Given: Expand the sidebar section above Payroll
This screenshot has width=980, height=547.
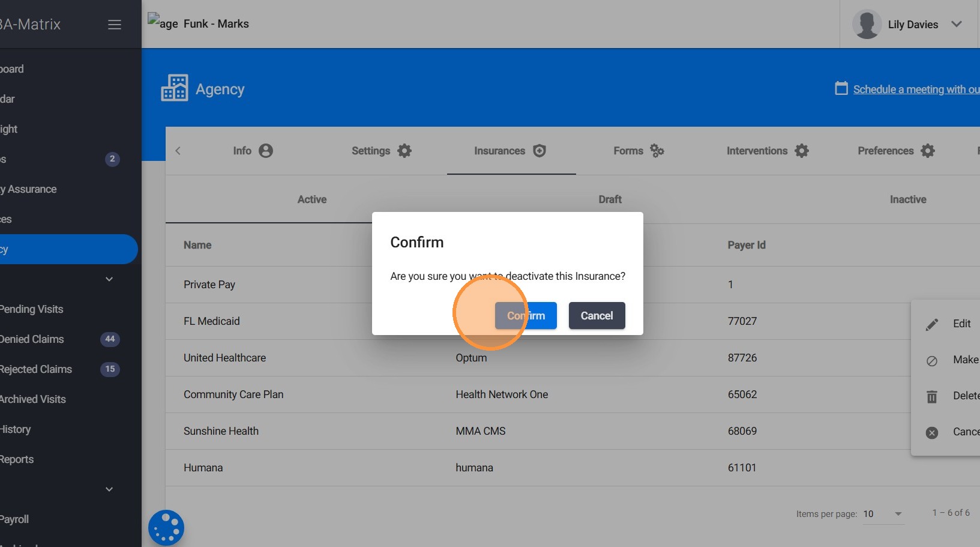Looking at the screenshot, I should 109,489.
